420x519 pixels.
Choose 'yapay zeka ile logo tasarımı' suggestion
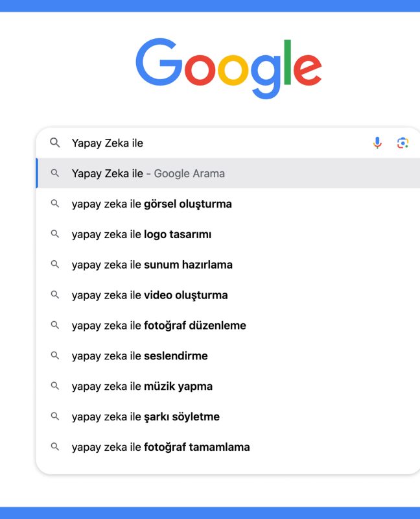tap(228, 234)
